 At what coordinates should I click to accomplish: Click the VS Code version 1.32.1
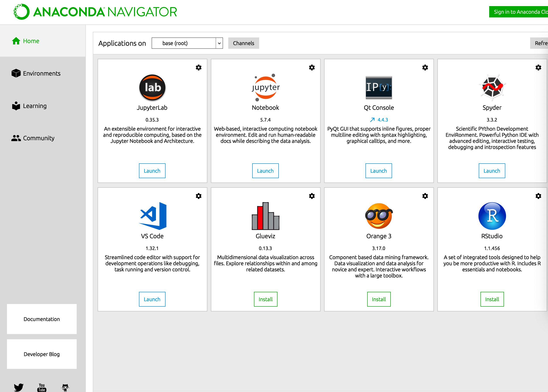pyautogui.click(x=152, y=248)
